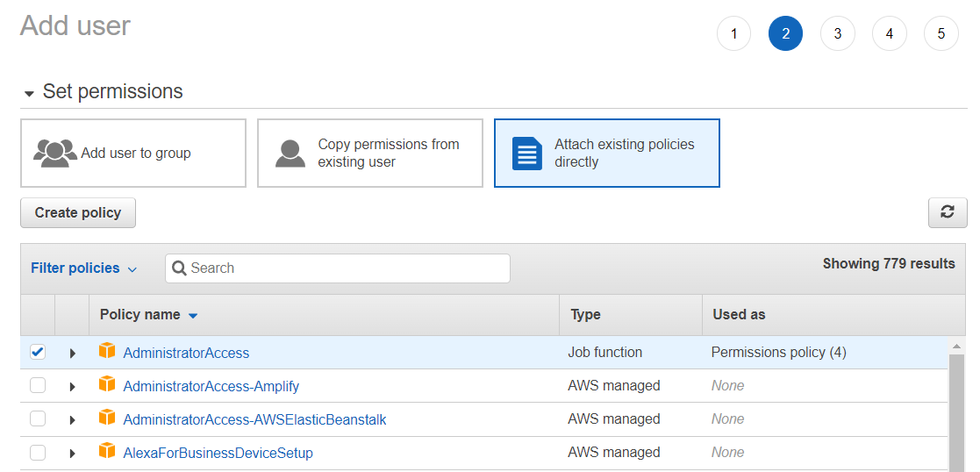Click the group people icon
980x472 pixels.
[x=54, y=153]
